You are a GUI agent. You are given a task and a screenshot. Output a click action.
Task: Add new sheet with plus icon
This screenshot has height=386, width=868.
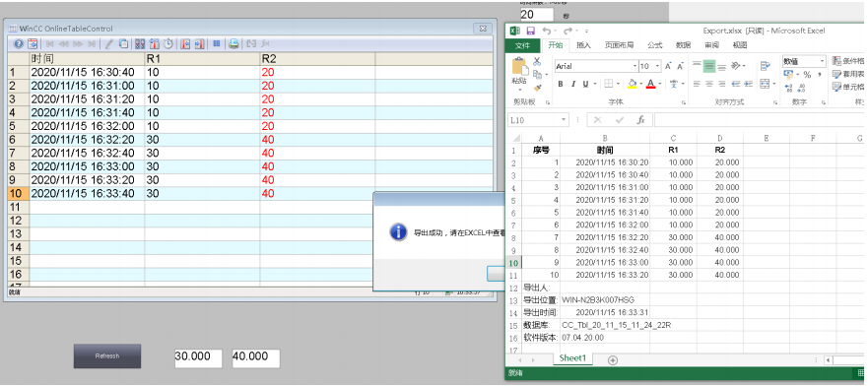click(x=612, y=360)
